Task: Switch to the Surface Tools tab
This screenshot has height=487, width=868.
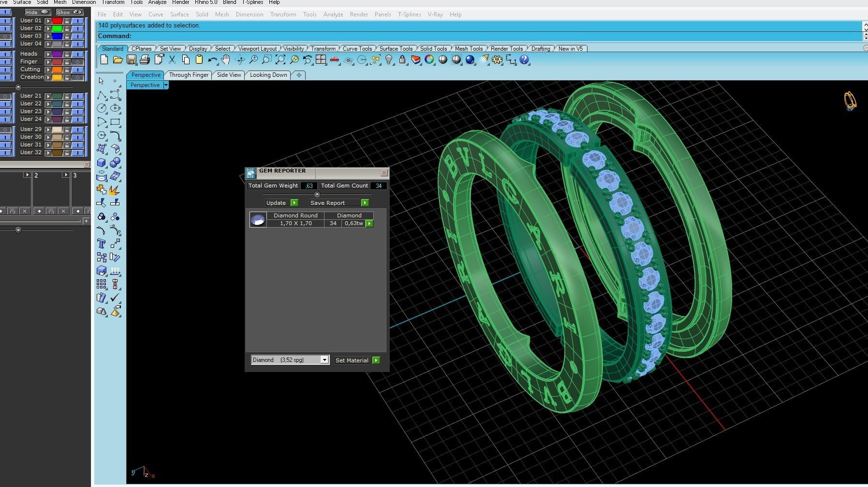Action: (x=396, y=49)
